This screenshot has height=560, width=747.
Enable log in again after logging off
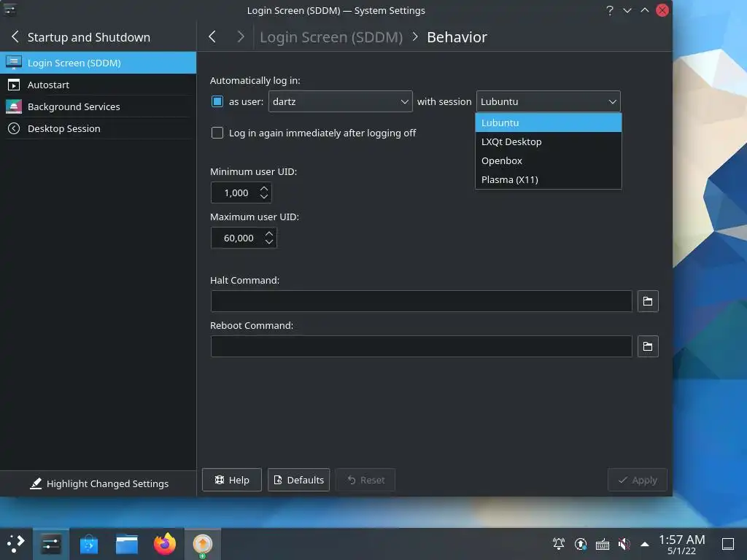pos(217,133)
